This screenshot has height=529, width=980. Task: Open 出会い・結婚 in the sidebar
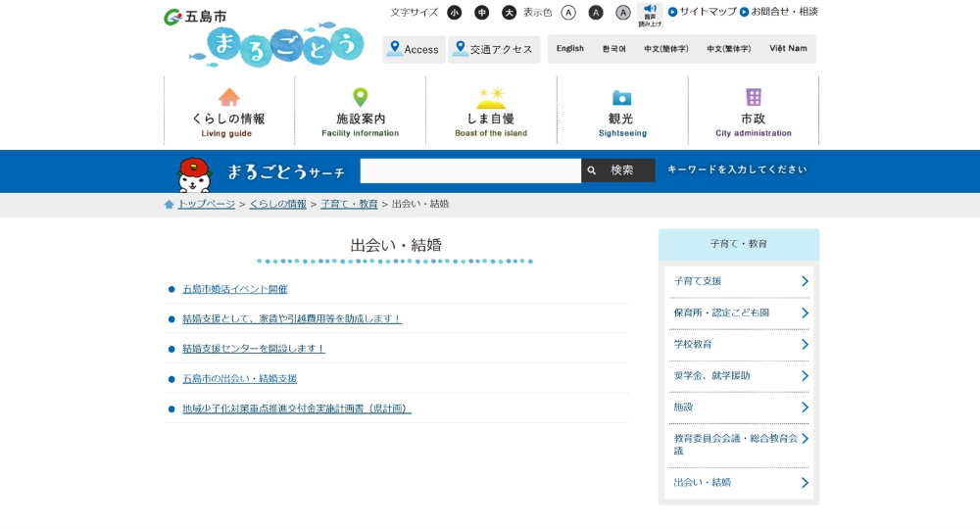pos(739,483)
